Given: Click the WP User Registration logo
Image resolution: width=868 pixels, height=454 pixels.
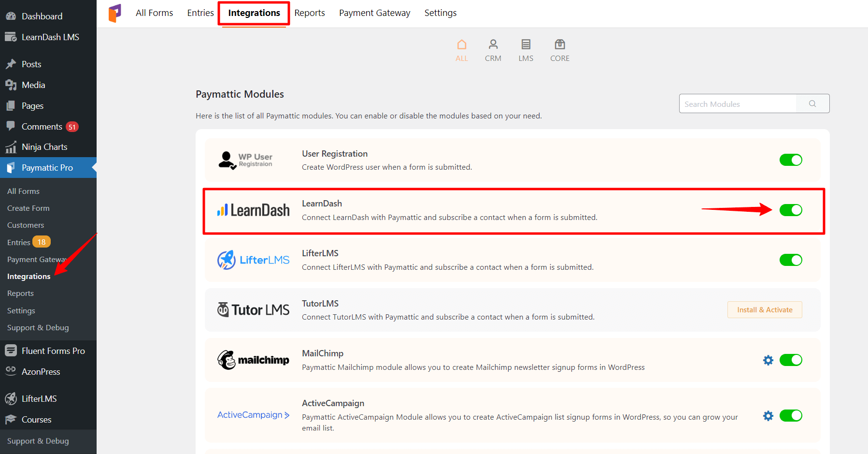Looking at the screenshot, I should pyautogui.click(x=245, y=160).
